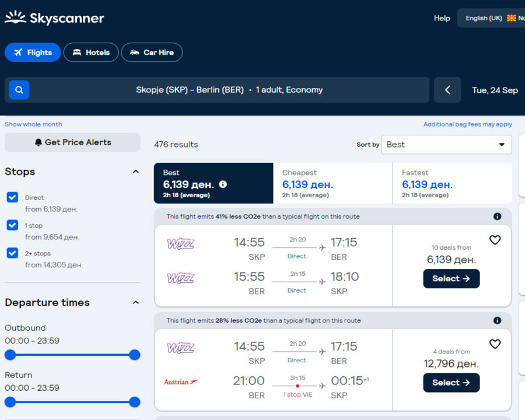Click the bell icon on Get Price Alerts
Image resolution: width=525 pixels, height=420 pixels.
tap(37, 142)
